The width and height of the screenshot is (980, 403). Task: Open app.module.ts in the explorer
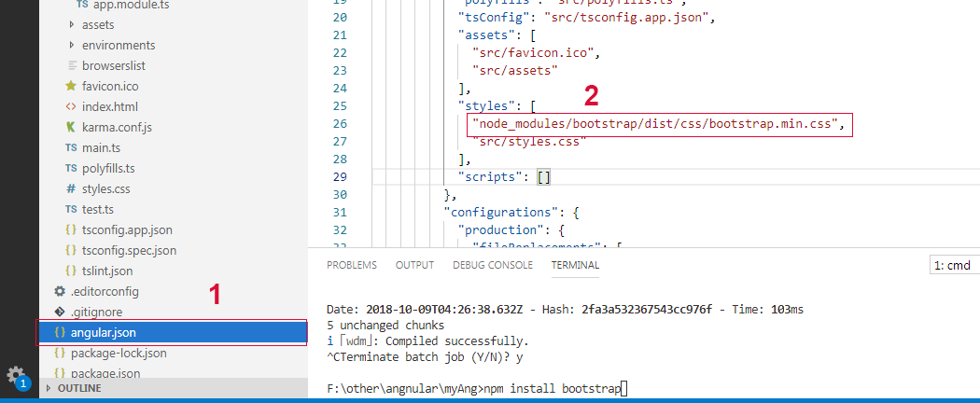[x=131, y=5]
